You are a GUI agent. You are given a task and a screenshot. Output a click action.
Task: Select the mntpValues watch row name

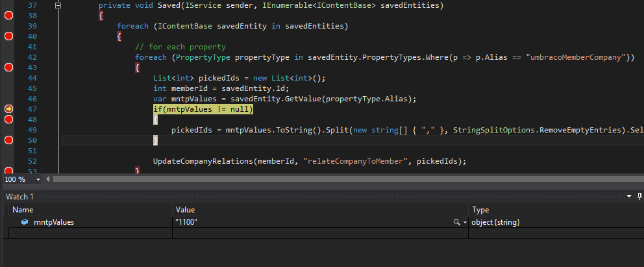coord(54,222)
